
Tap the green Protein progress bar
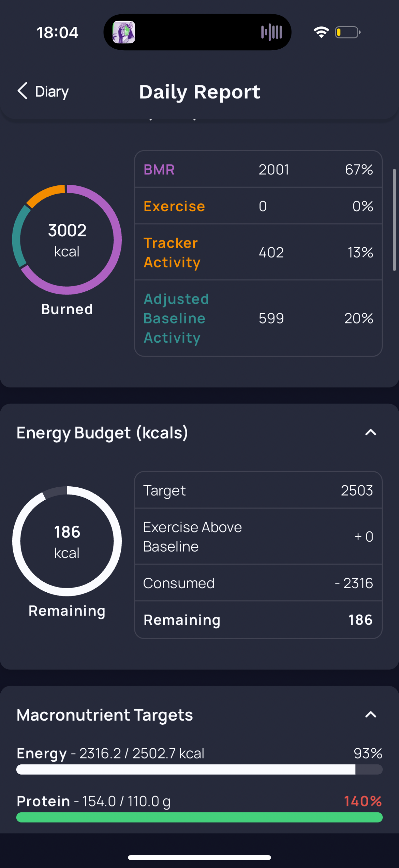click(x=199, y=817)
